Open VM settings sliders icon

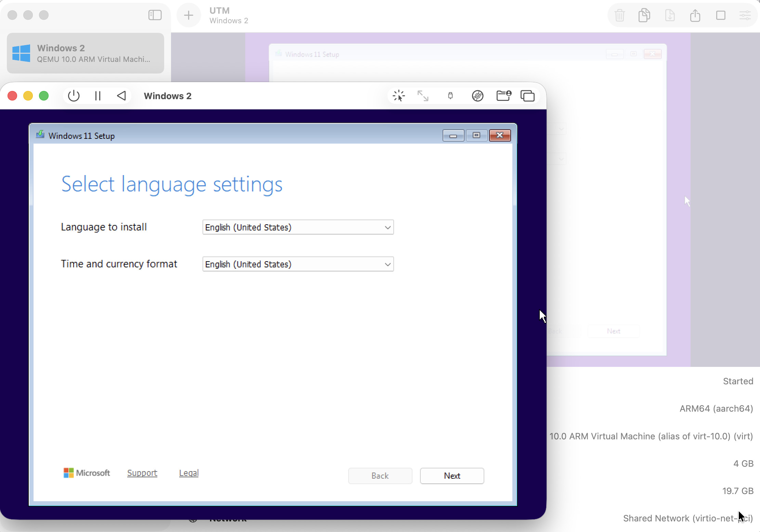coord(745,15)
